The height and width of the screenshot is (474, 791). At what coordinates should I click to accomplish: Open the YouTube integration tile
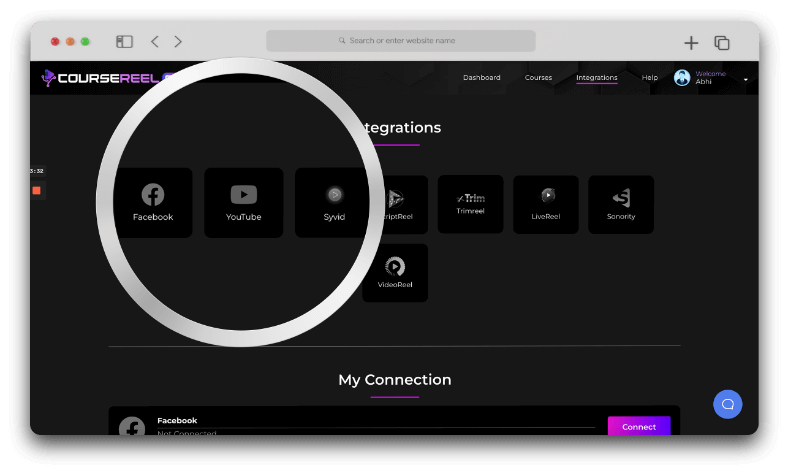pos(244,203)
